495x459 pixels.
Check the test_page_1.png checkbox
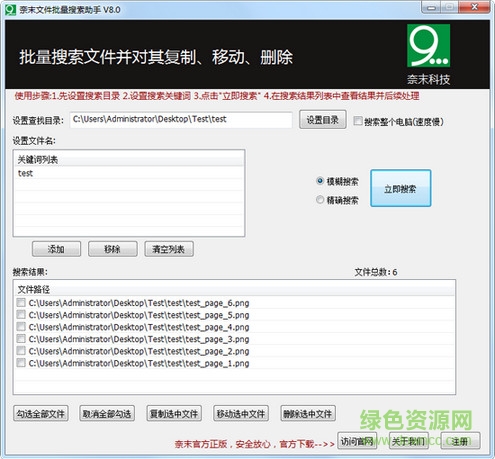click(x=21, y=363)
